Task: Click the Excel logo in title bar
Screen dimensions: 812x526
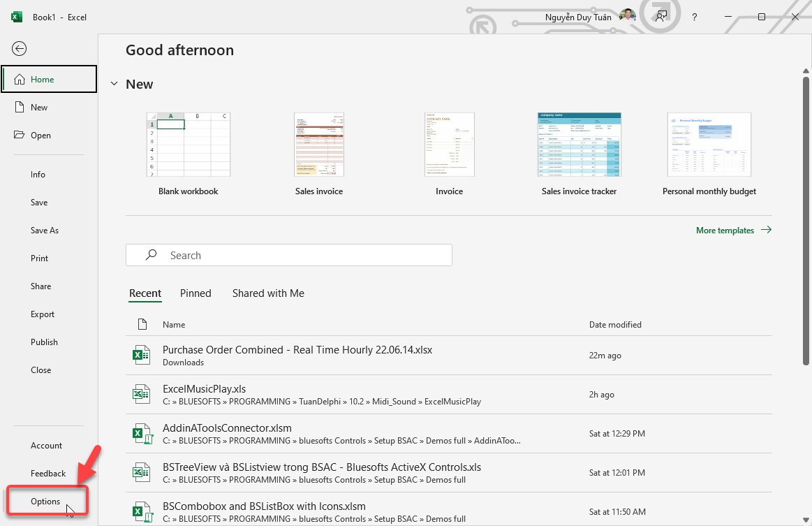Action: point(17,17)
